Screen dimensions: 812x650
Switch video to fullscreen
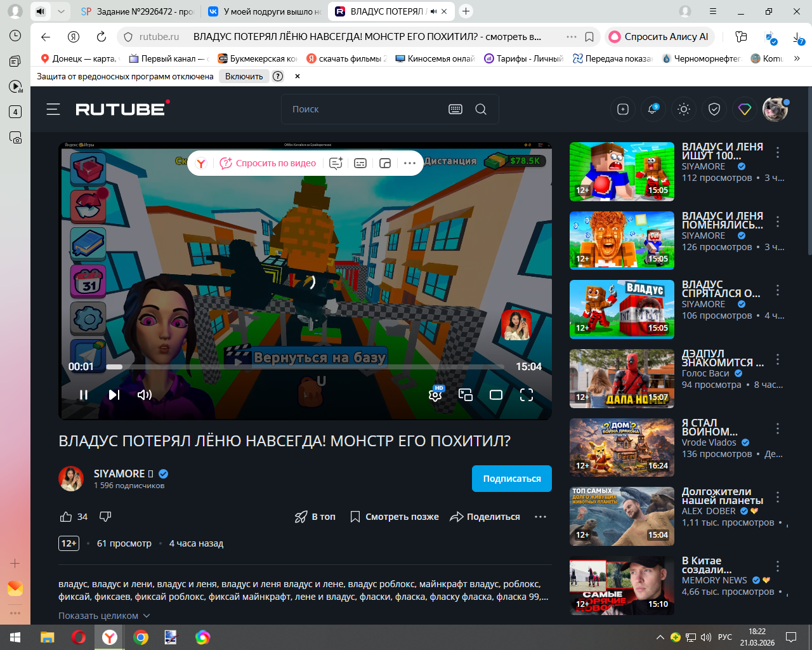tap(527, 395)
